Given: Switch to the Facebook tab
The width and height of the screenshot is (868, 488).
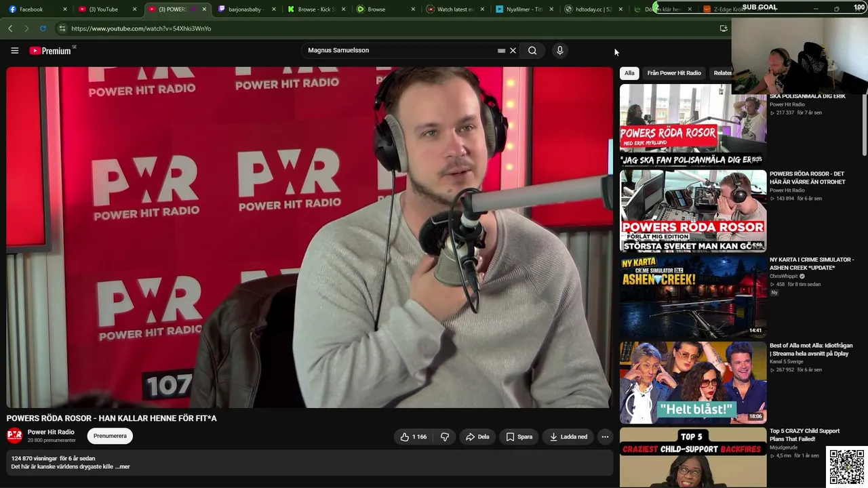Looking at the screenshot, I should (x=37, y=9).
